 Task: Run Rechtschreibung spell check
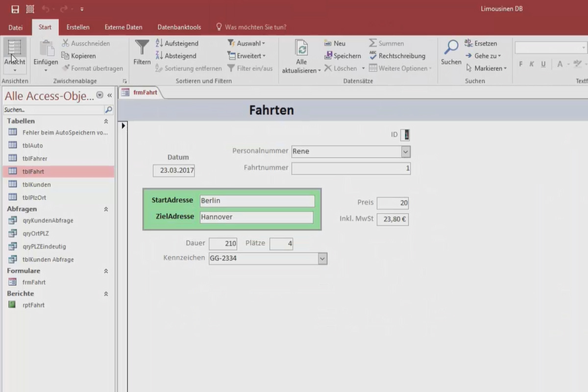(397, 56)
